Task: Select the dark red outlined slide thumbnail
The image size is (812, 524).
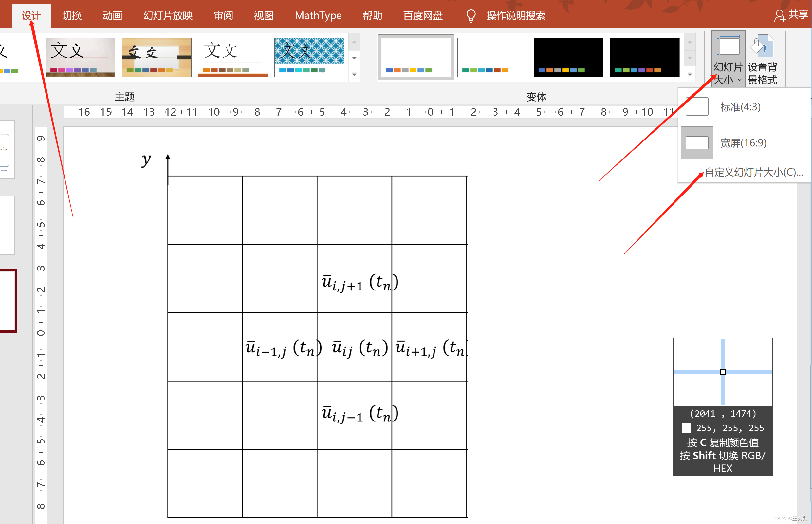Action: click(x=8, y=300)
